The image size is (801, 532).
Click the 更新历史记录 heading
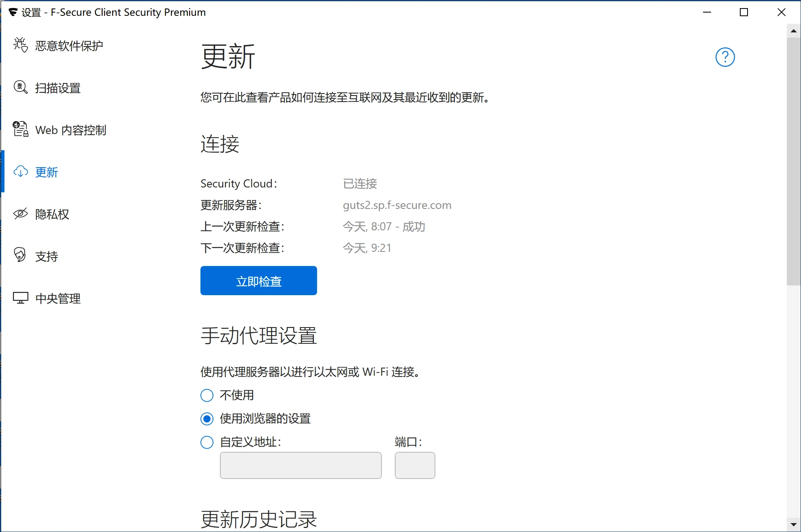pyautogui.click(x=259, y=519)
